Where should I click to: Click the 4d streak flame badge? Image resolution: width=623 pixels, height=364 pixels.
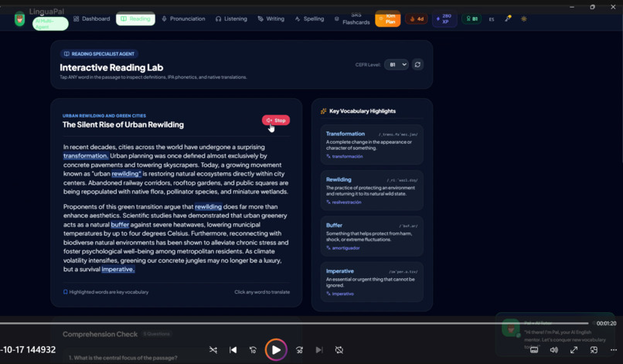click(417, 19)
